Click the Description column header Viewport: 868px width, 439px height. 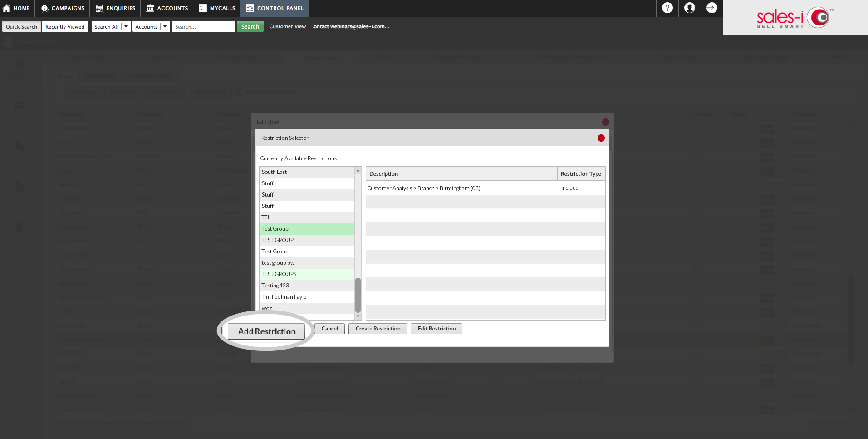coord(461,174)
